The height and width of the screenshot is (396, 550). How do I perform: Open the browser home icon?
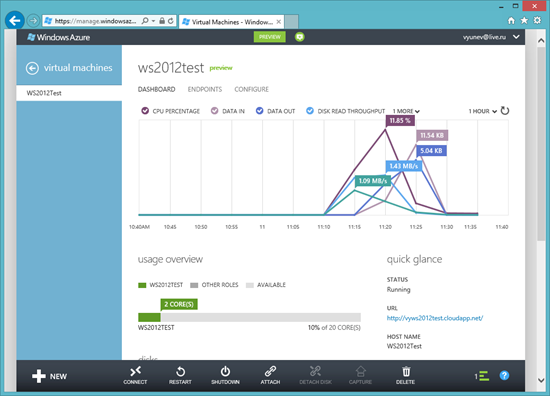point(511,21)
